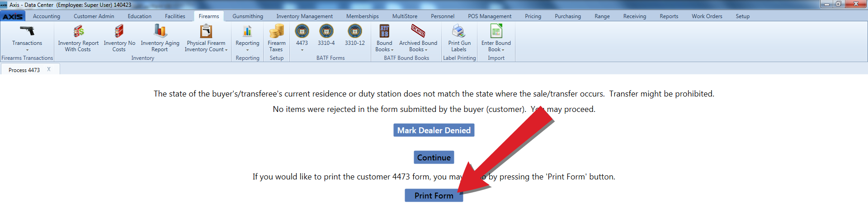Viewport: 868px width, 208px height.
Task: Open Print Gun Labels
Action: [x=459, y=38]
